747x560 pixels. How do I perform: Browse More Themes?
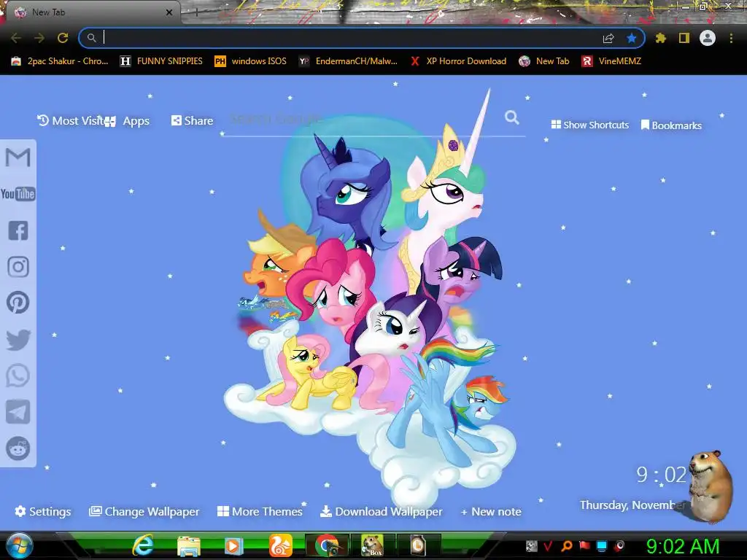[x=260, y=511]
